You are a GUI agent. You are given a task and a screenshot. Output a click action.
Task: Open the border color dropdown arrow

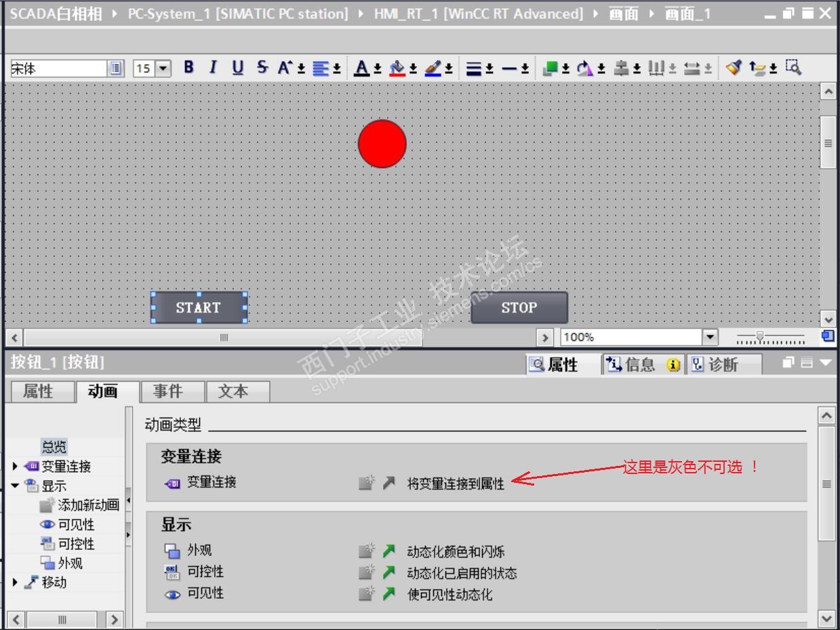click(x=449, y=69)
